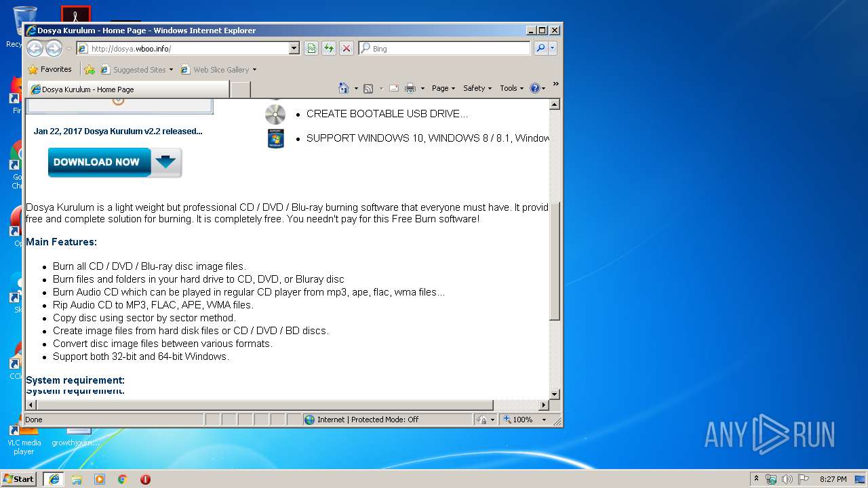This screenshot has height=488, width=868.
Task: Click the CD disc icon beside CREATE BOOTABLE USB
Action: [x=275, y=114]
